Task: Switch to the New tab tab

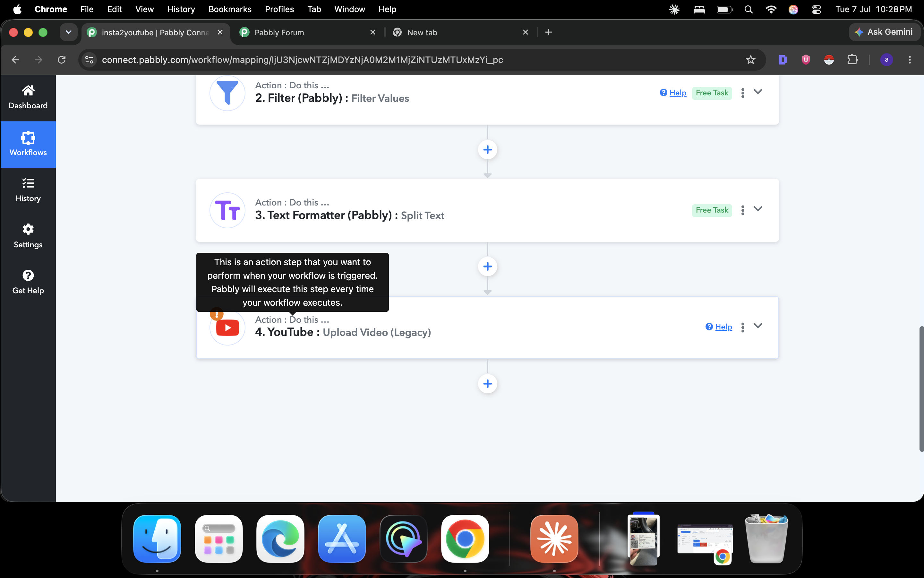Action: click(460, 32)
